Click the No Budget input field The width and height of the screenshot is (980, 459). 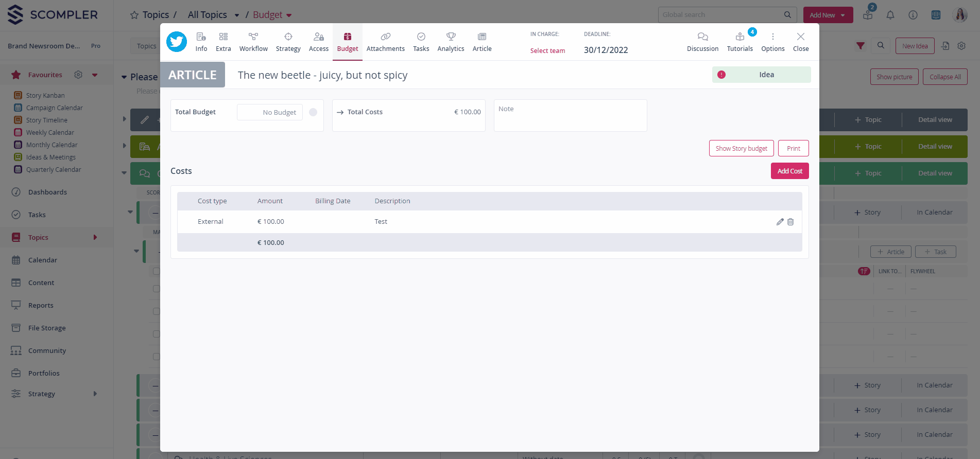[x=269, y=112]
